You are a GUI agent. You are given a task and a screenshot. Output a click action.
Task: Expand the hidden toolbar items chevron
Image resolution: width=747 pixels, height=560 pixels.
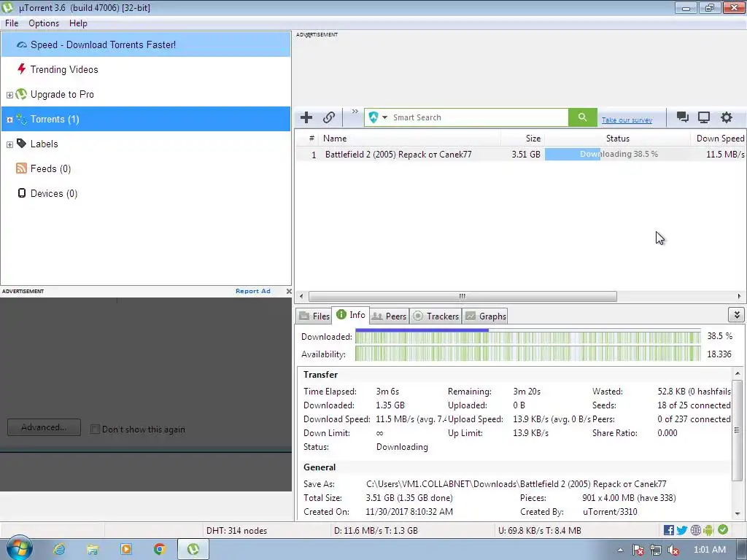[355, 112]
